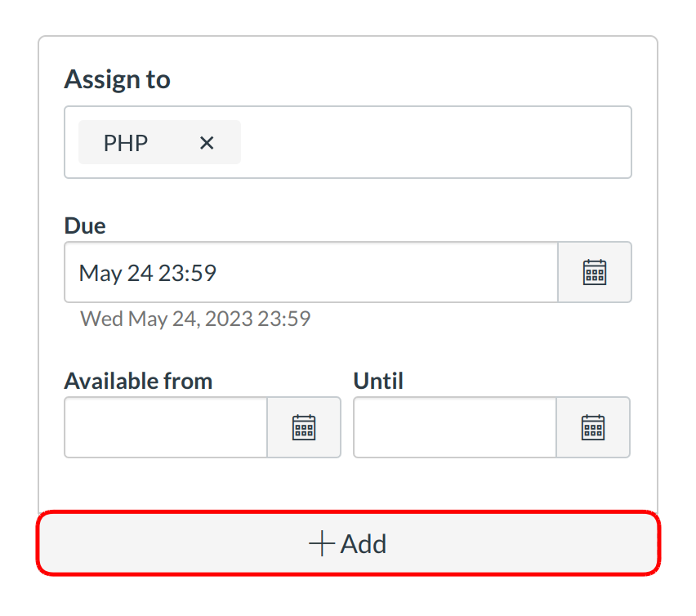The height and width of the screenshot is (616, 696).
Task: Open the Available from calendar picker
Action: (x=304, y=427)
